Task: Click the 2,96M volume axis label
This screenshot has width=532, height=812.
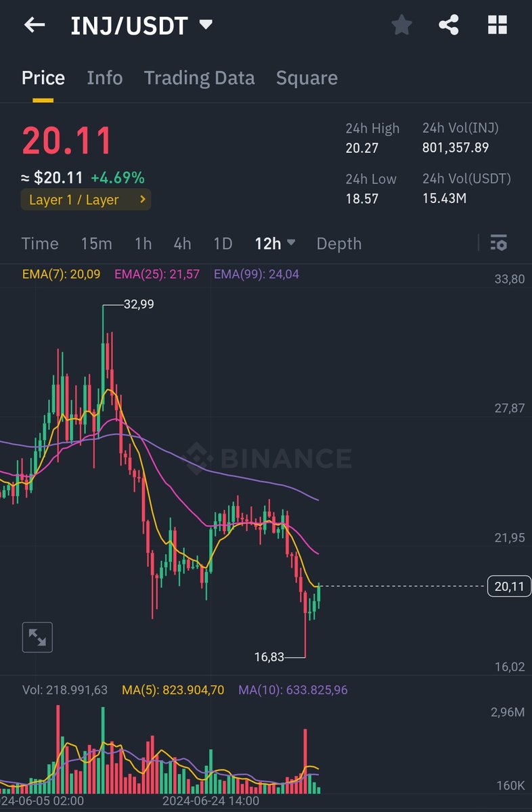Action: pyautogui.click(x=508, y=712)
